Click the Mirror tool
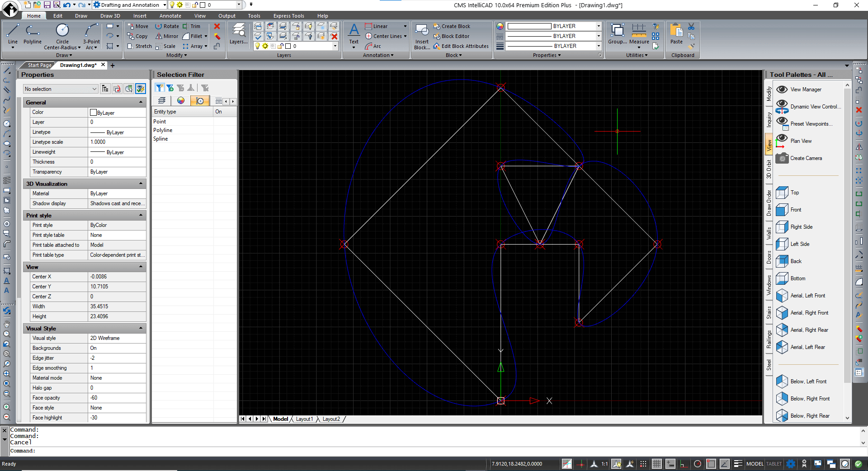The width and height of the screenshot is (868, 471). coord(167,36)
